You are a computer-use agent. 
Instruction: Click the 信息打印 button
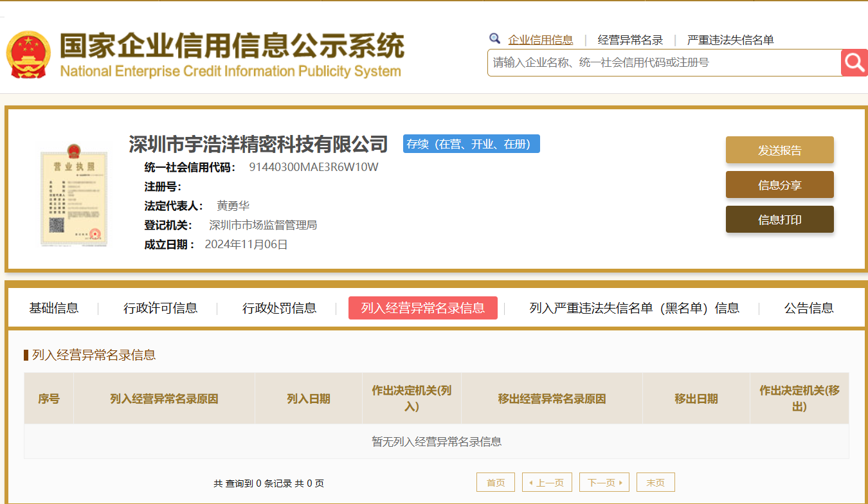coord(779,220)
